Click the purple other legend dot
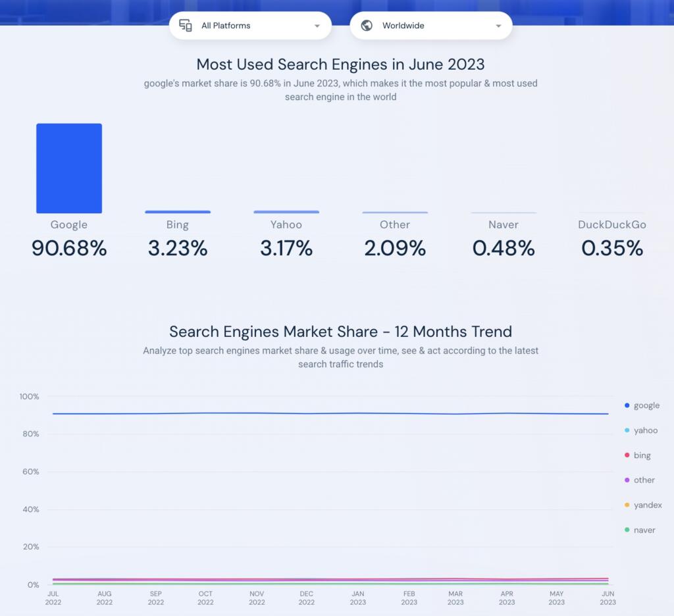 pos(627,480)
